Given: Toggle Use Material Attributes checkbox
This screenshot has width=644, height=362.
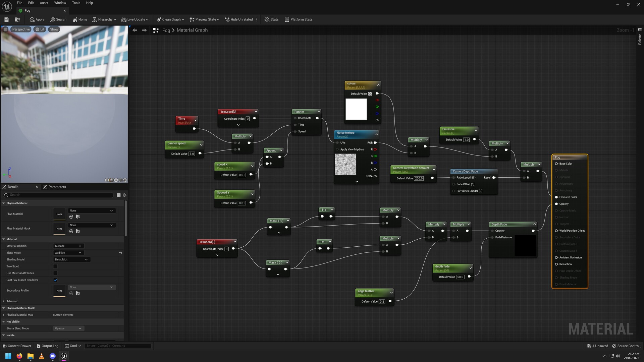Looking at the screenshot, I should (55, 273).
